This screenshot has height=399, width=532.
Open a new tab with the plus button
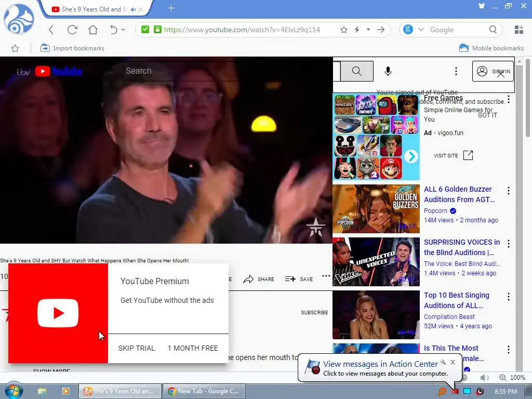pos(171,8)
